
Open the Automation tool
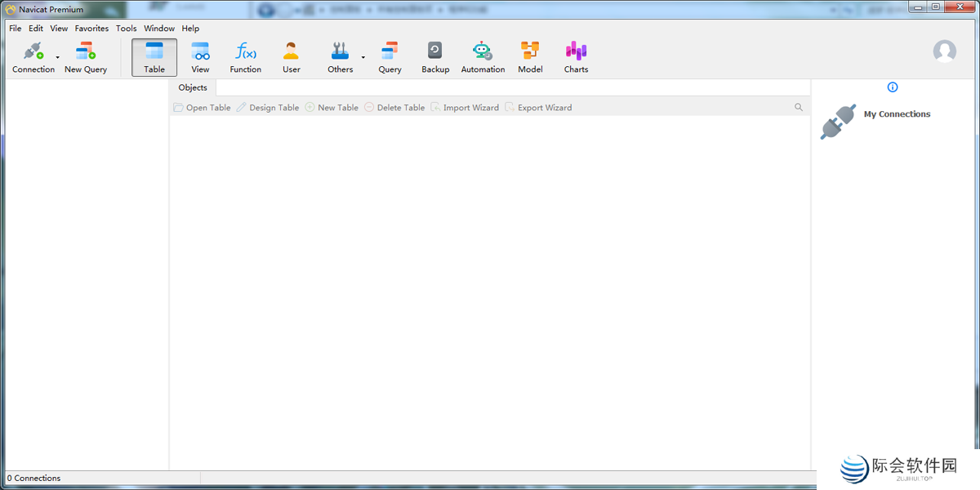pyautogui.click(x=482, y=56)
